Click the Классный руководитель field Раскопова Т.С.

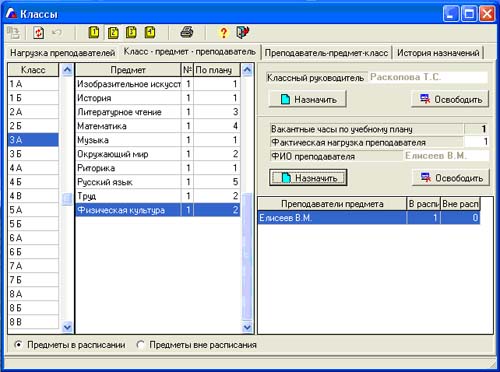coord(428,77)
